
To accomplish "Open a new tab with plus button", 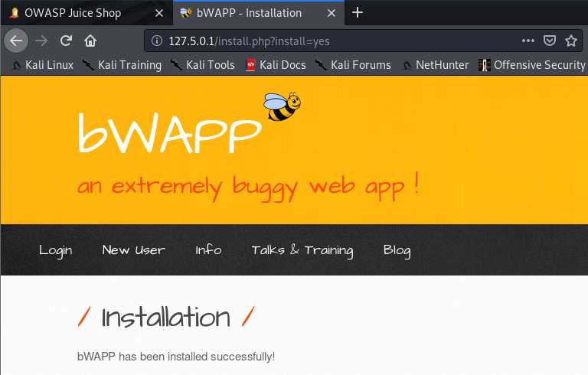I will point(358,13).
